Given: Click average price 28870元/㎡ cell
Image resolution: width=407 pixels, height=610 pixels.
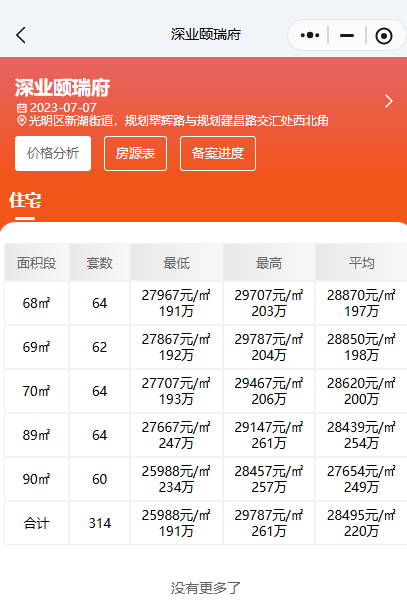Looking at the screenshot, I should (361, 303).
